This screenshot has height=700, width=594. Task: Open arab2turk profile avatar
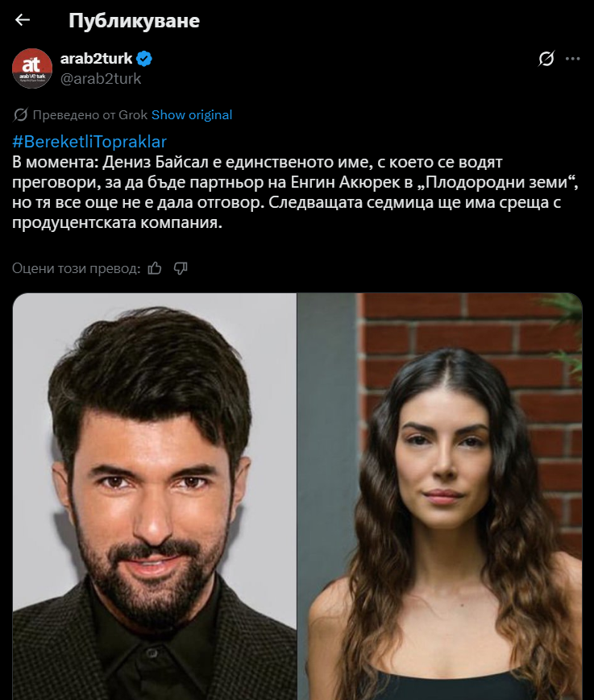(x=32, y=68)
